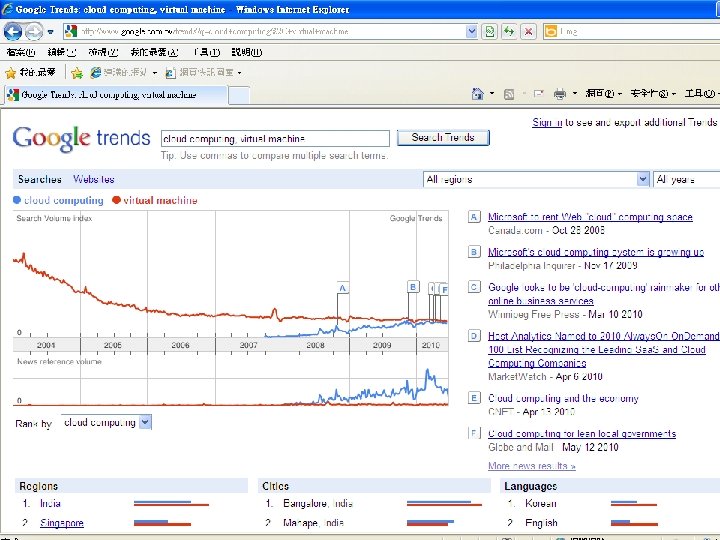This screenshot has height=540, width=720.
Task: Open the third menu bar item (View)
Action: 103,52
